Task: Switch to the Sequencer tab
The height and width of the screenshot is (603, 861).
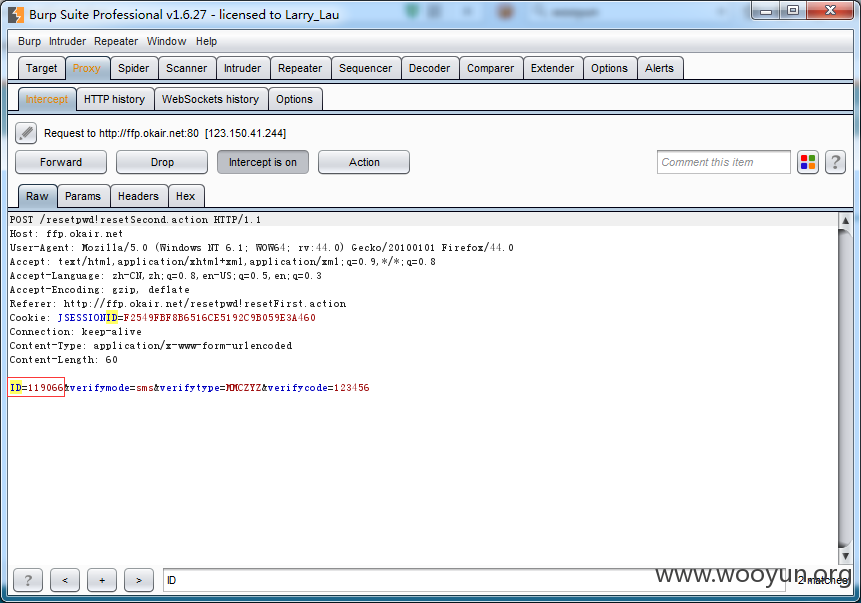Action: point(366,68)
